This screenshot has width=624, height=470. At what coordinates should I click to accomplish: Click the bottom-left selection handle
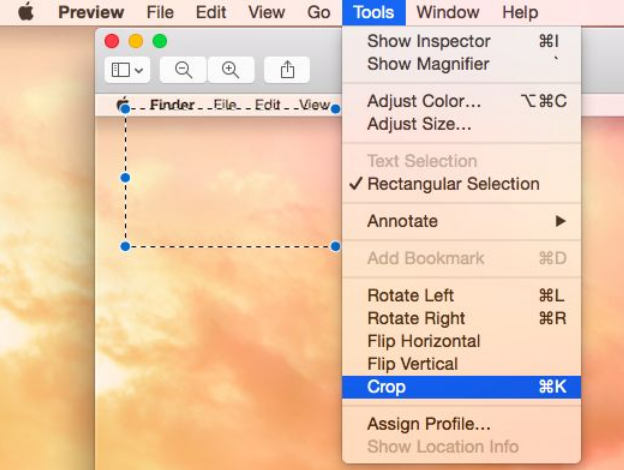pos(125,247)
